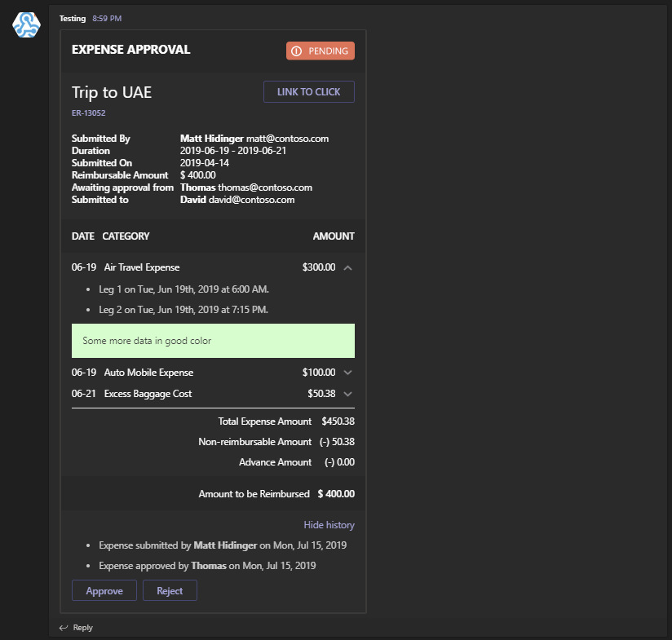Expand the Auto Mobile Expense row
Viewport: 672px width, 640px height.
(347, 372)
